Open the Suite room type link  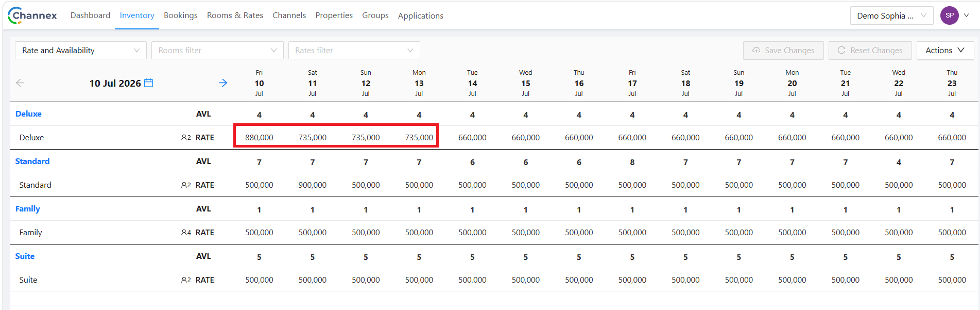click(x=25, y=256)
